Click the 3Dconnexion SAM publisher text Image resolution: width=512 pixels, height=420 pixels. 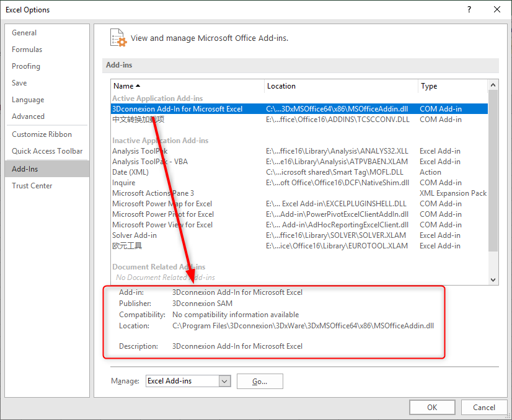[x=202, y=304]
